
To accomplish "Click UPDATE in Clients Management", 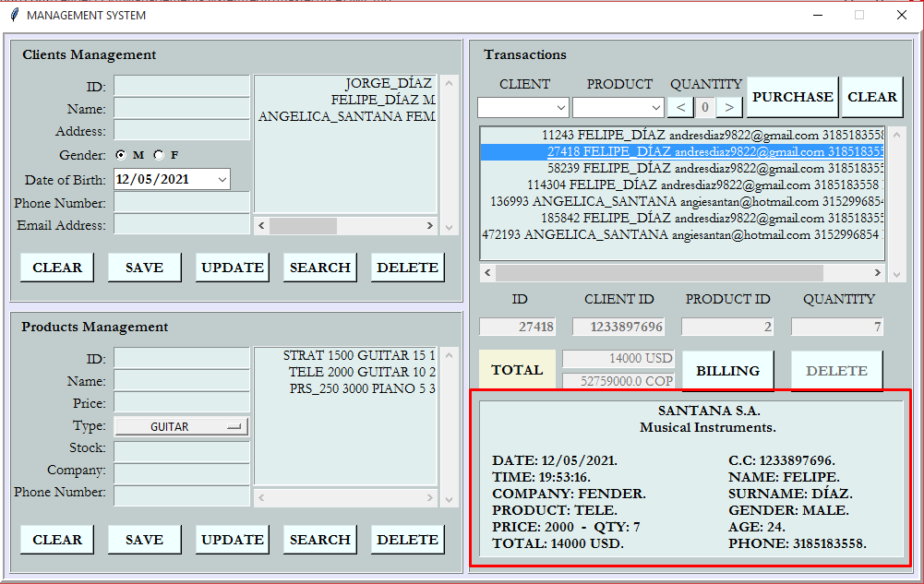I will [x=233, y=268].
